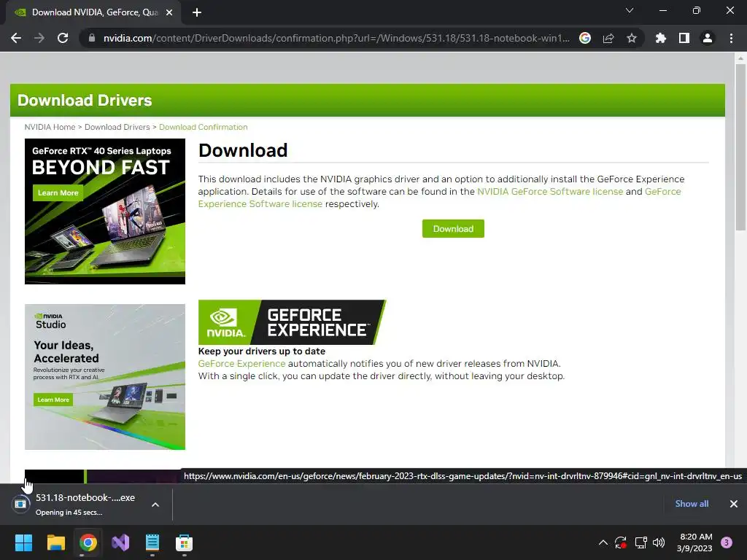Close the downloads bar
Image resolution: width=747 pixels, height=560 pixels.
(x=734, y=504)
